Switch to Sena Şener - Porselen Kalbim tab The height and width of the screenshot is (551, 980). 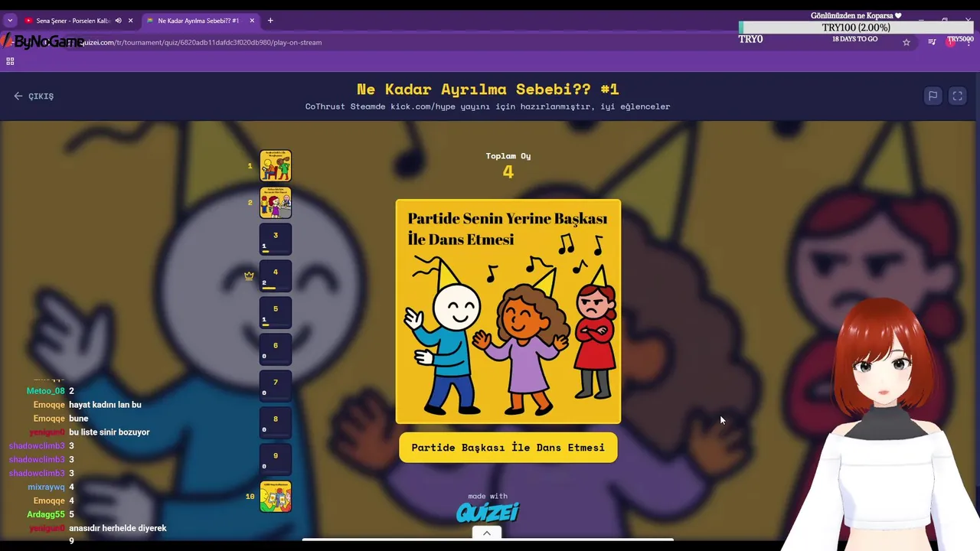(x=73, y=21)
